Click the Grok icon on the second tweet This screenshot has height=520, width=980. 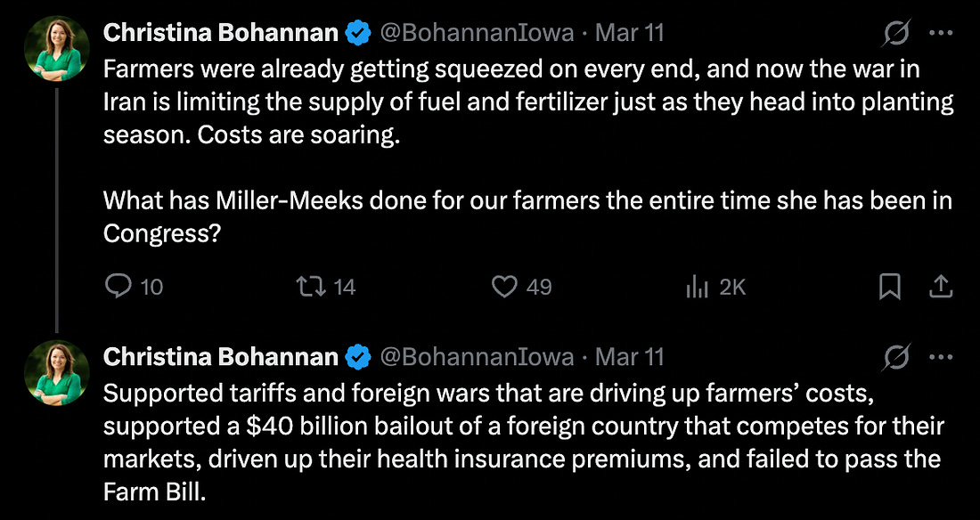click(897, 357)
